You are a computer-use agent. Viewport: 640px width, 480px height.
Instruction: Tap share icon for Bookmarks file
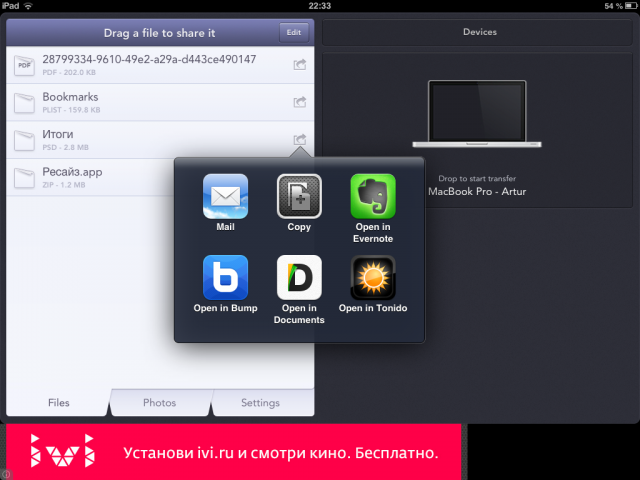[300, 102]
